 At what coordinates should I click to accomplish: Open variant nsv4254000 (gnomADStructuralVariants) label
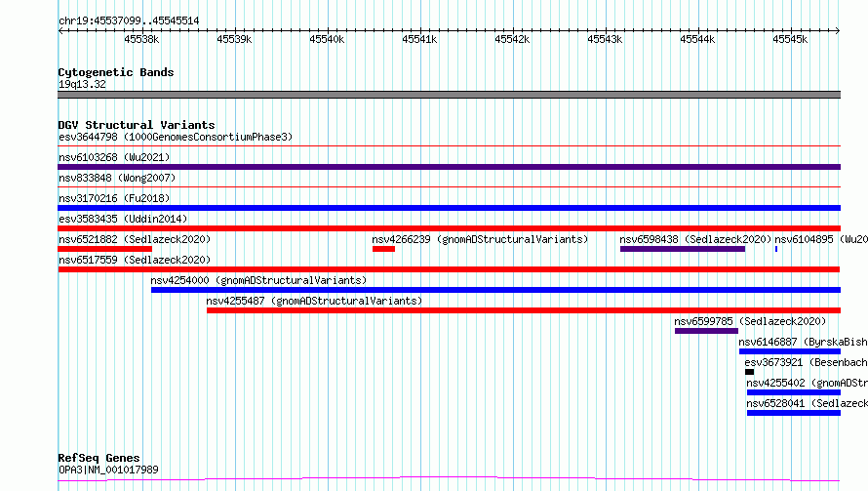tap(258, 280)
